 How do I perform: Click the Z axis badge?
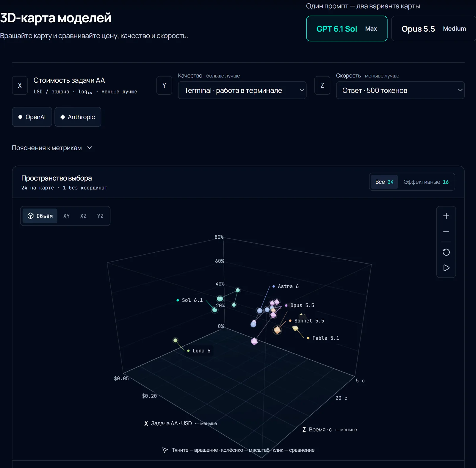pyautogui.click(x=322, y=85)
